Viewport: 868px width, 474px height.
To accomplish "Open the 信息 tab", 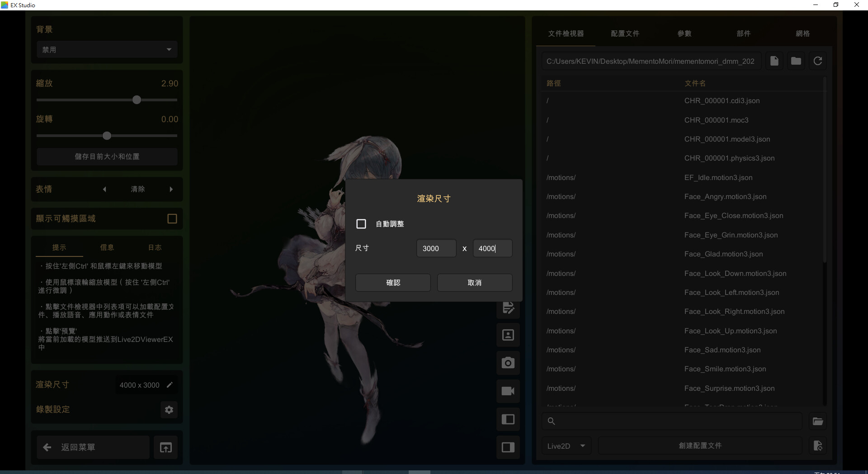I will point(107,247).
